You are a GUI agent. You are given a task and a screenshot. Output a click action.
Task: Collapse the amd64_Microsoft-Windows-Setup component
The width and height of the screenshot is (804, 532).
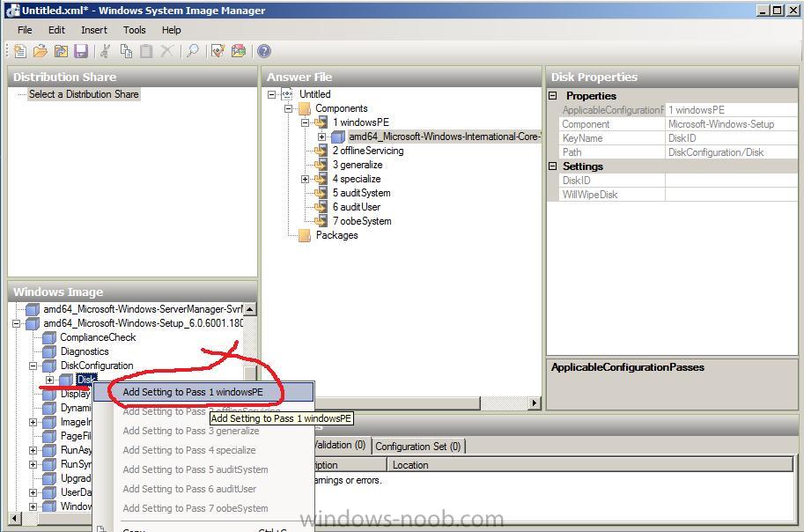click(17, 324)
